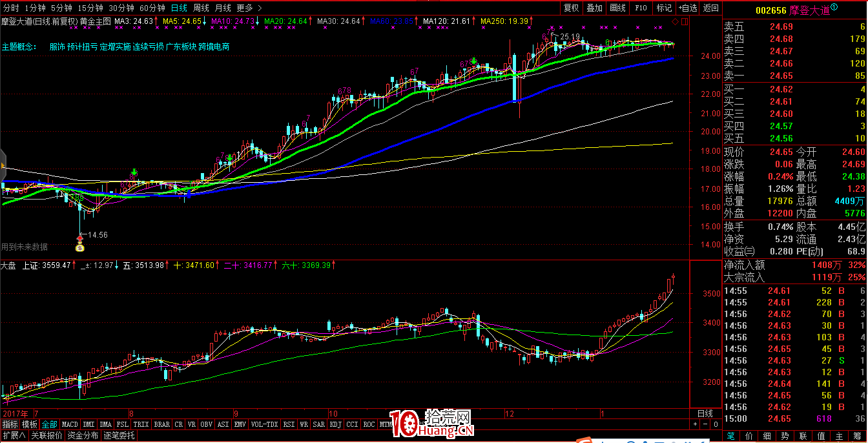Image resolution: width=868 pixels, height=443 pixels.
Task: Select the 60分钟 period
Action: 152,8
